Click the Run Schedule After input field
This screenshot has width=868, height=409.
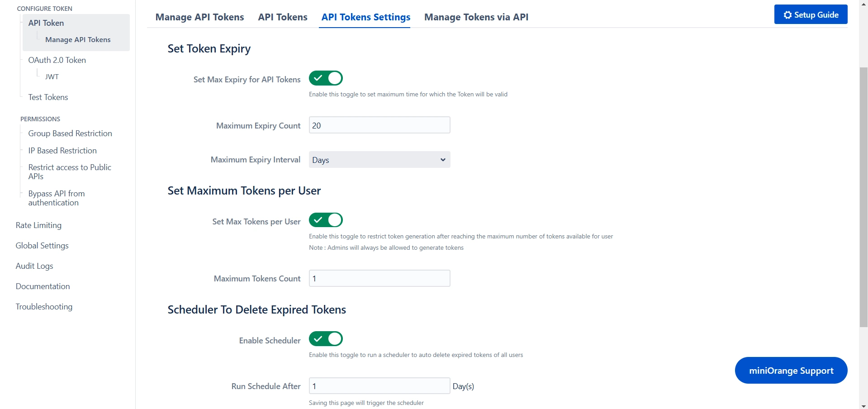[x=379, y=386]
